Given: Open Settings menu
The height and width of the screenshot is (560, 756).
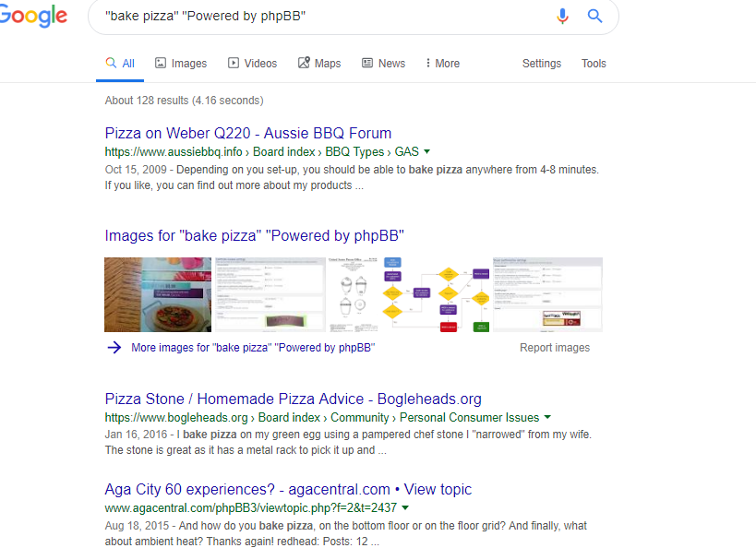Looking at the screenshot, I should click(x=542, y=63).
